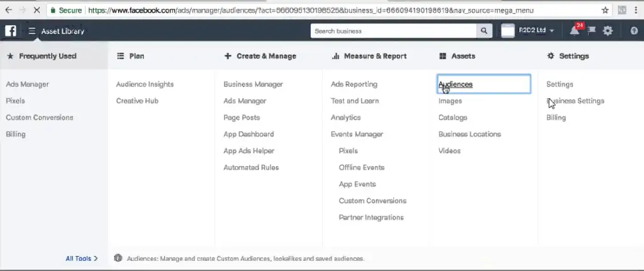Open Videos under Assets
This screenshot has height=271, width=644.
[449, 151]
